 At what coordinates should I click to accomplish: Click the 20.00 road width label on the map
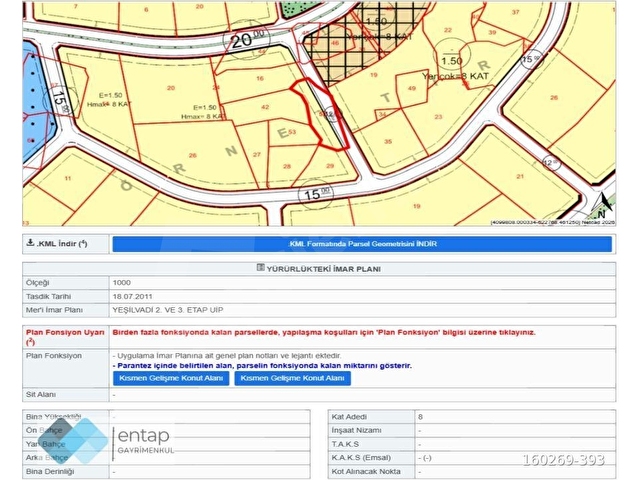point(247,40)
